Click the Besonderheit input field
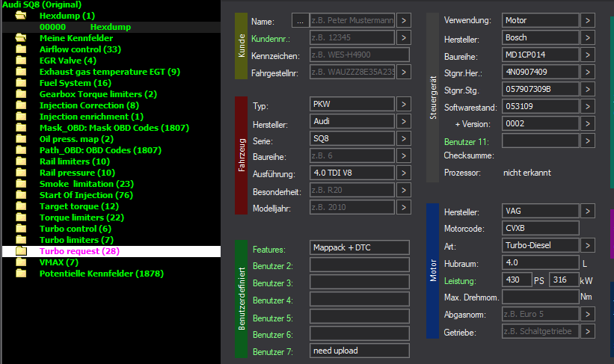Image resolution: width=614 pixels, height=364 pixels. [352, 190]
